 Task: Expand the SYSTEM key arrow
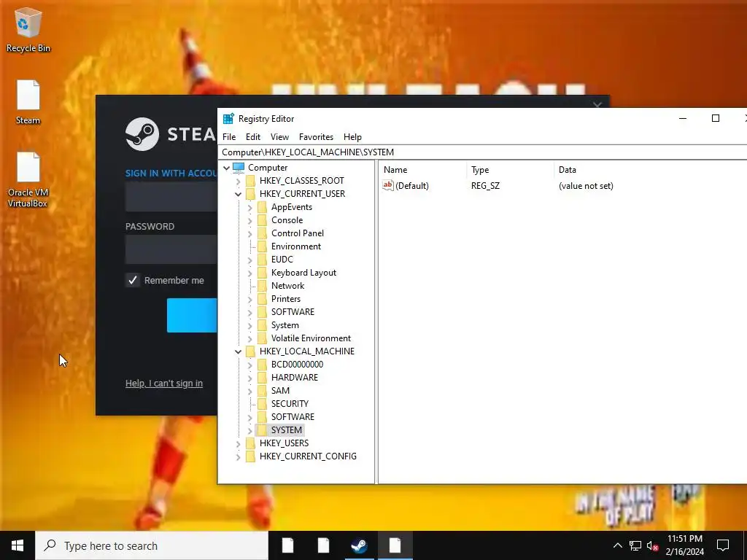(x=249, y=430)
